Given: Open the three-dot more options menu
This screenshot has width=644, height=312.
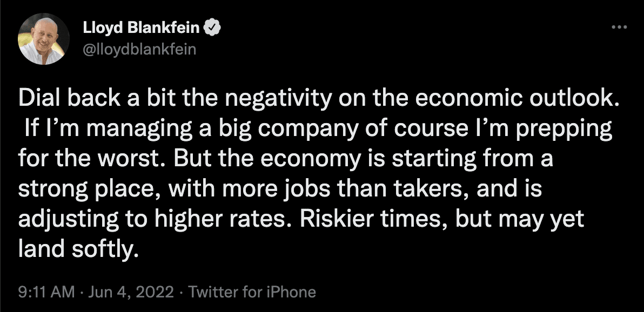Looking at the screenshot, I should point(615,26).
